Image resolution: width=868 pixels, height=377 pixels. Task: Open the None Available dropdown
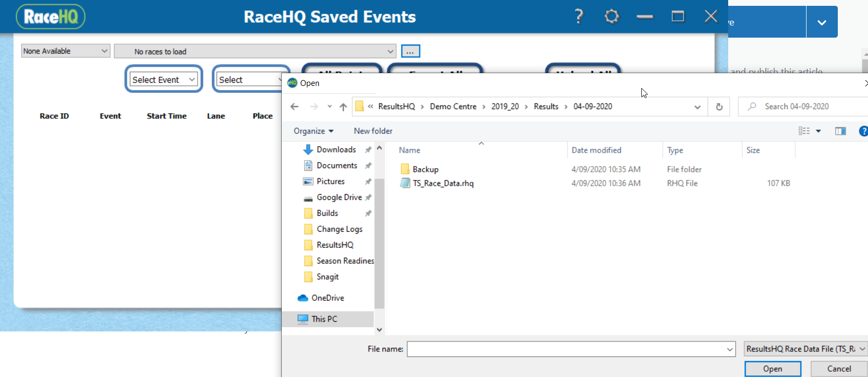66,51
